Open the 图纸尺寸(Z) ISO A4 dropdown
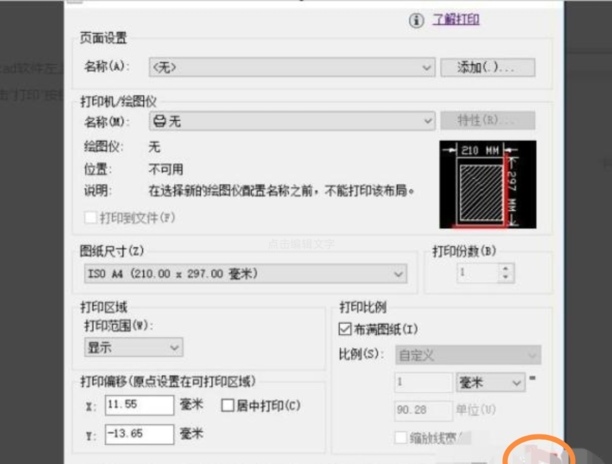 click(x=246, y=274)
